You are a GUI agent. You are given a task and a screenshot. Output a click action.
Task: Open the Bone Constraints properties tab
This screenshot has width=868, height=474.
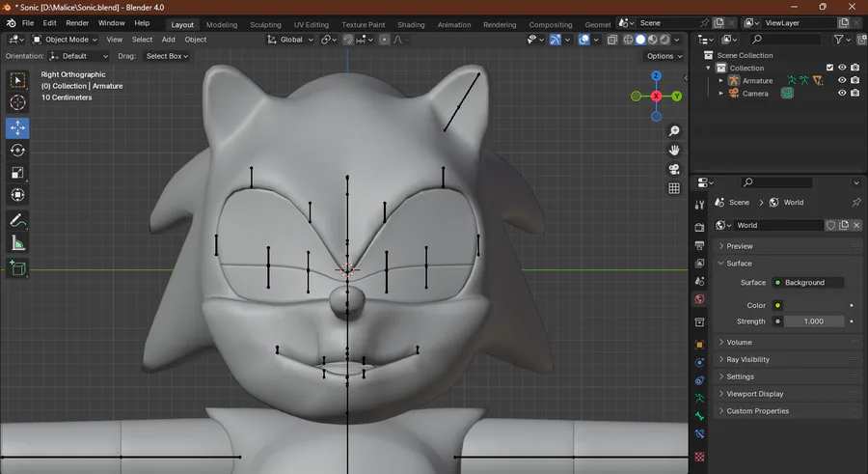[700, 434]
